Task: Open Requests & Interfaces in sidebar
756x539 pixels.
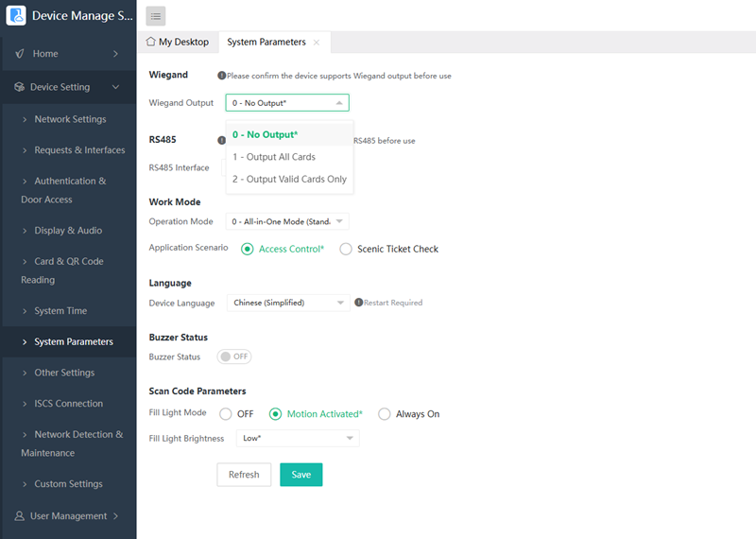Action: 69,150
